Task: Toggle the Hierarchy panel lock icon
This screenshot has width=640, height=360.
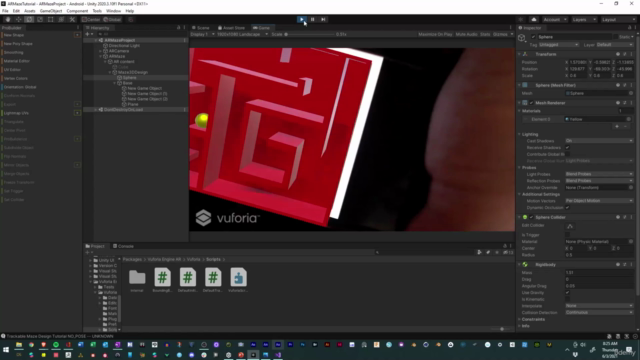Action: coord(178,28)
